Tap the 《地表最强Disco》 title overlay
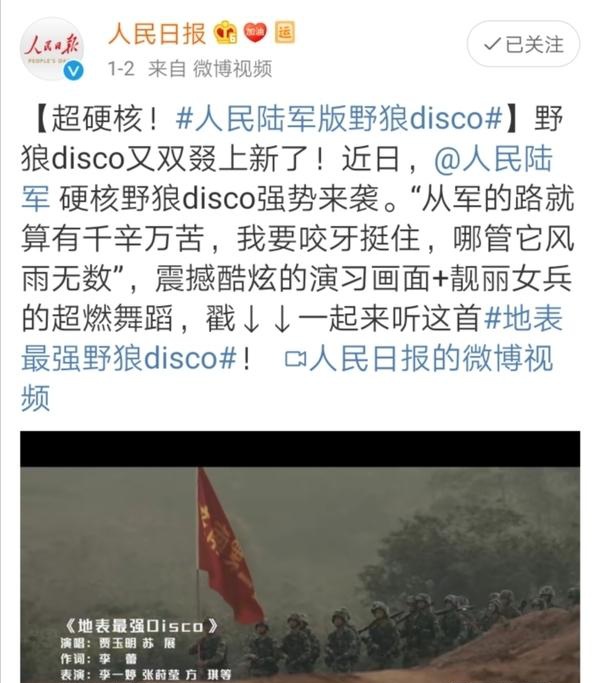This screenshot has height=683, width=600. [140, 626]
